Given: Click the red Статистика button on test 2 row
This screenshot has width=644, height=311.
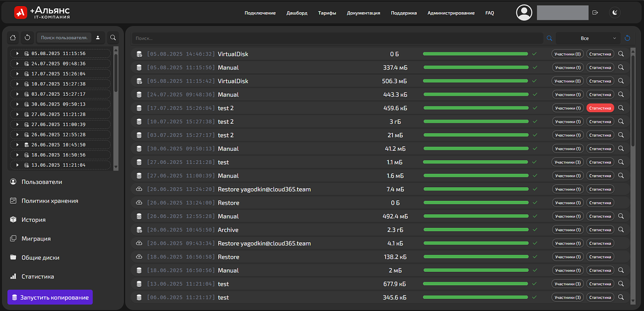Looking at the screenshot, I should point(600,108).
